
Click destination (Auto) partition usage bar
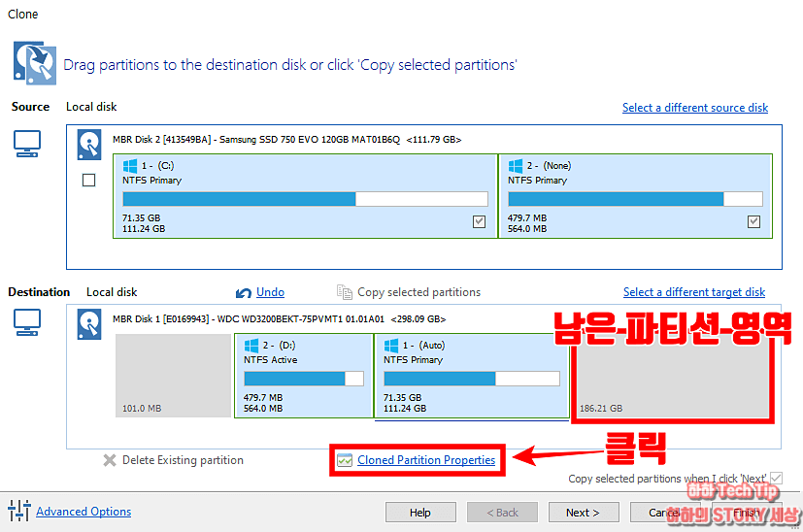tap(472, 379)
